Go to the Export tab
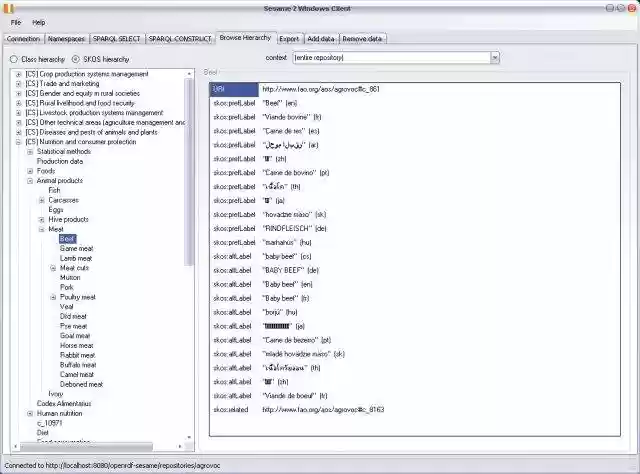This screenshot has height=474, width=640. click(x=289, y=39)
